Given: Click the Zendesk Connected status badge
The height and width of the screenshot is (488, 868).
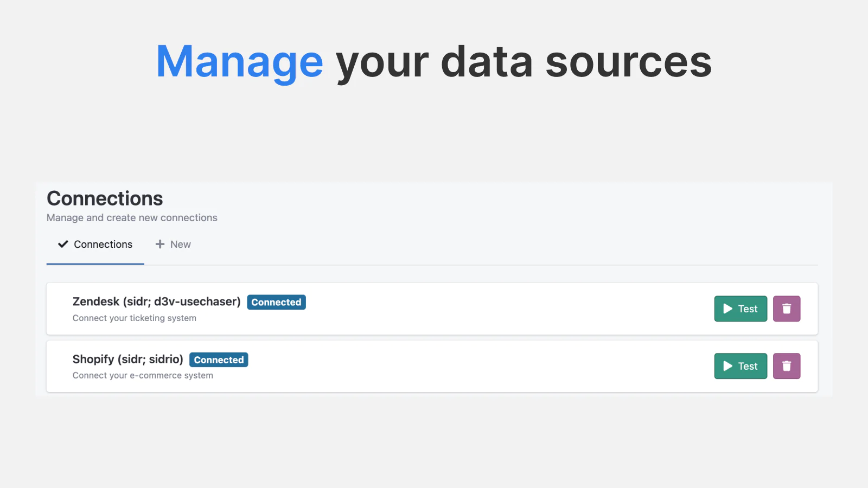Looking at the screenshot, I should 277,302.
